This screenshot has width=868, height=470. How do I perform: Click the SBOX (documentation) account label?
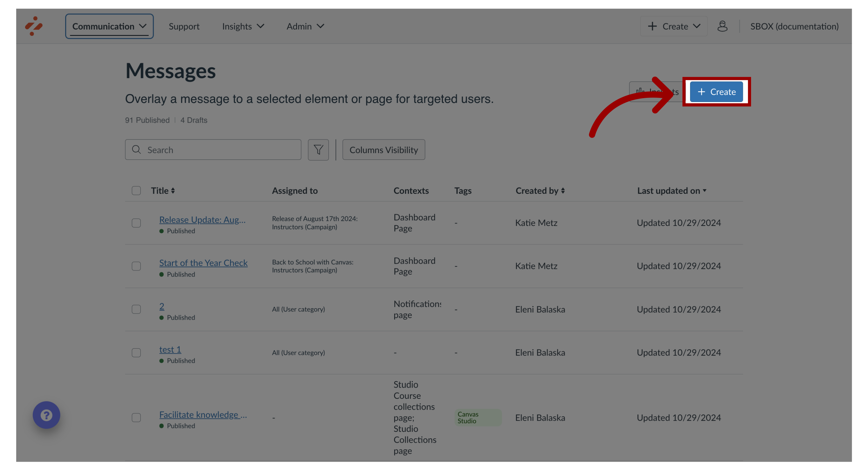point(794,26)
